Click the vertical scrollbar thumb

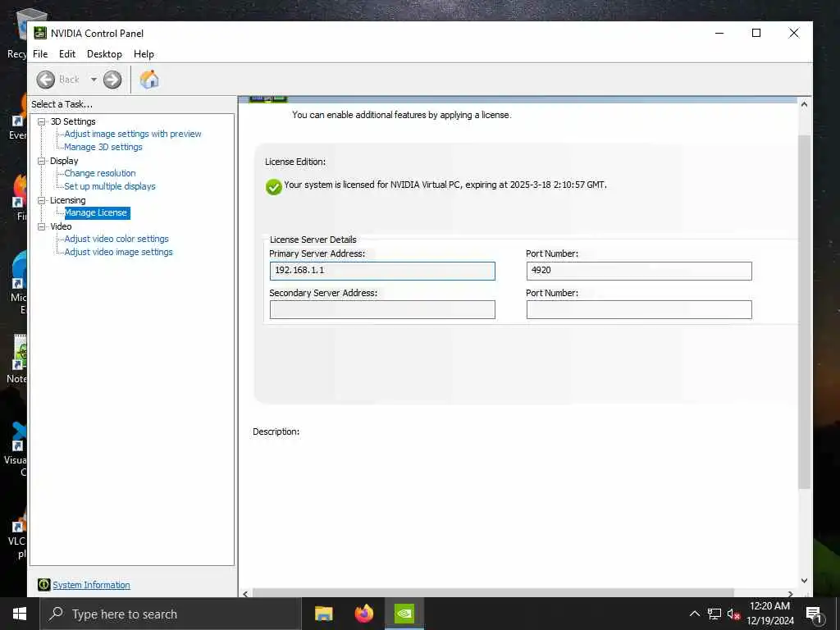pyautogui.click(x=804, y=312)
